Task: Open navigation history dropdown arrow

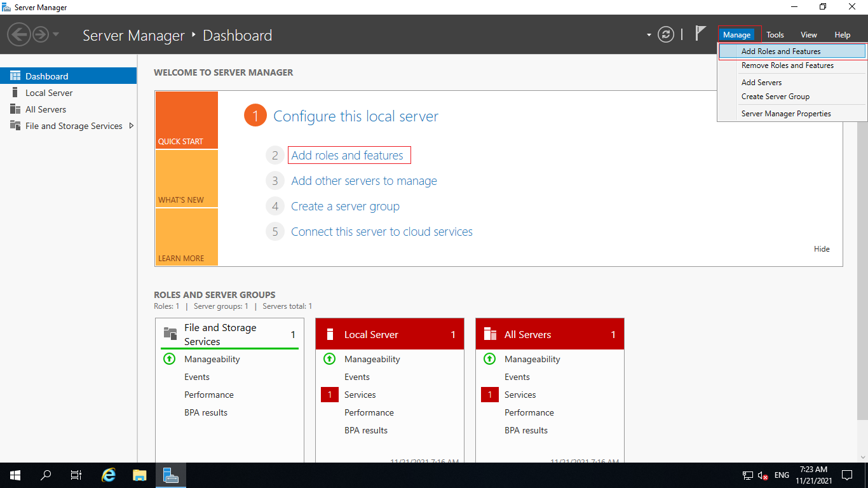Action: (56, 34)
